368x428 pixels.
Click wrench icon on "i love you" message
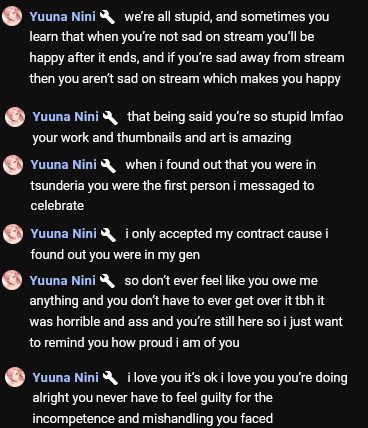(x=110, y=378)
